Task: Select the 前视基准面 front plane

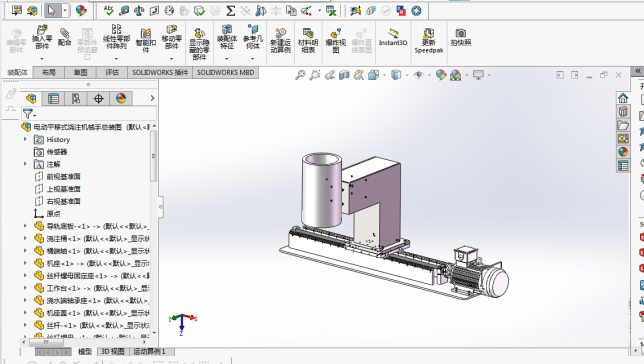Action: [63, 176]
